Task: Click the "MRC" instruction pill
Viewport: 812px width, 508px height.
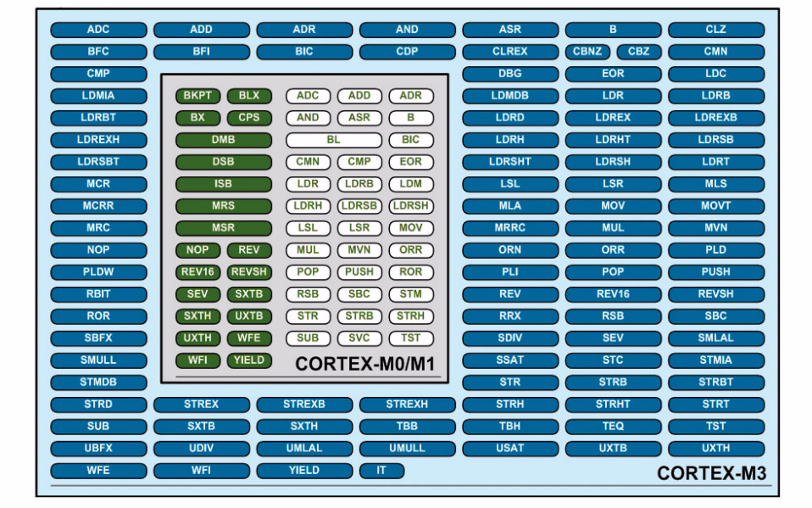Action: coord(98,228)
